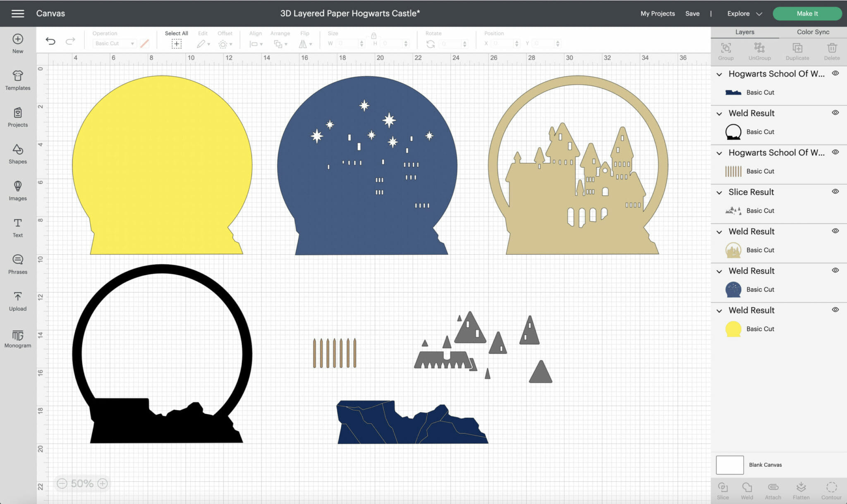Viewport: 847px width, 504px height.
Task: Collapse the Slice Result layer group
Action: click(719, 192)
